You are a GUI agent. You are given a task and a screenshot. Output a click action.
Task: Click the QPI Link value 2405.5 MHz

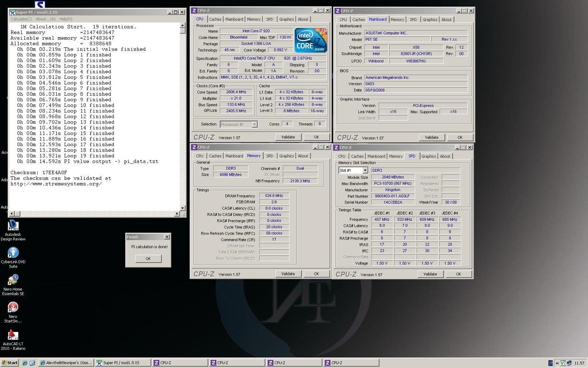point(236,111)
